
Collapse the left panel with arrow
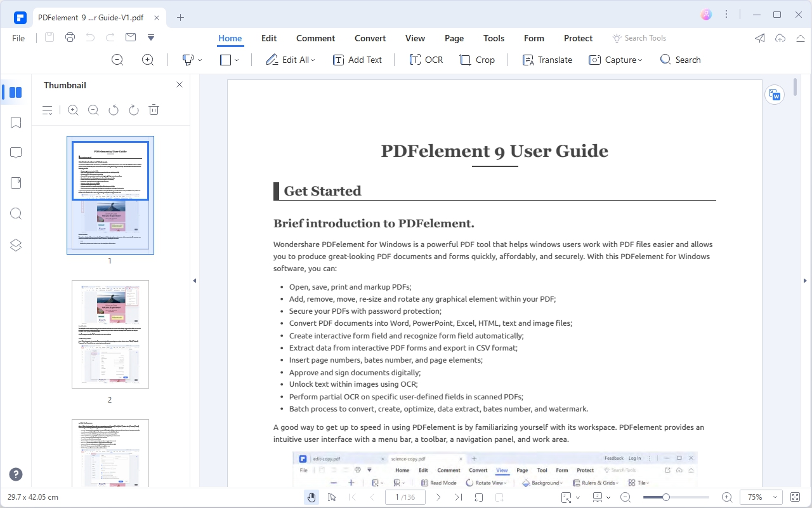point(194,280)
